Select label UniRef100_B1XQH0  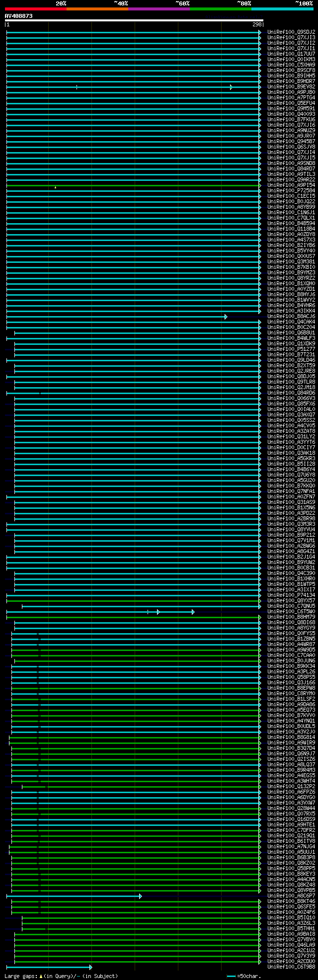coord(291,283)
